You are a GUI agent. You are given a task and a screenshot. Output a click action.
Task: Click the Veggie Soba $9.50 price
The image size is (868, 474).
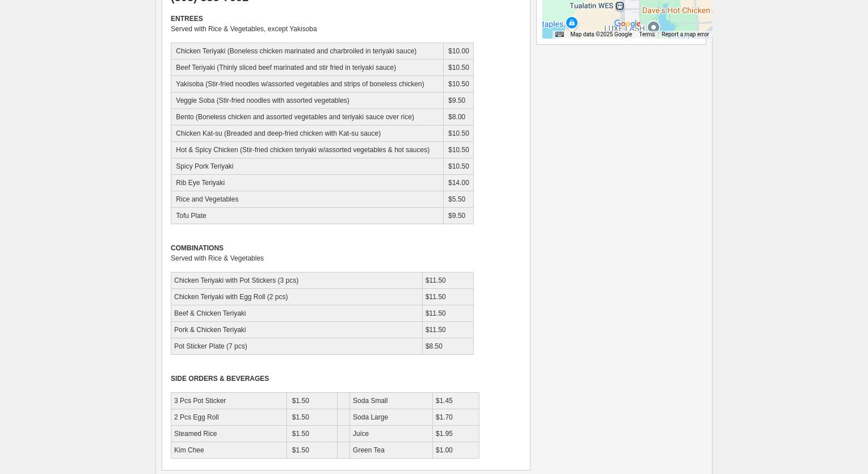457,100
